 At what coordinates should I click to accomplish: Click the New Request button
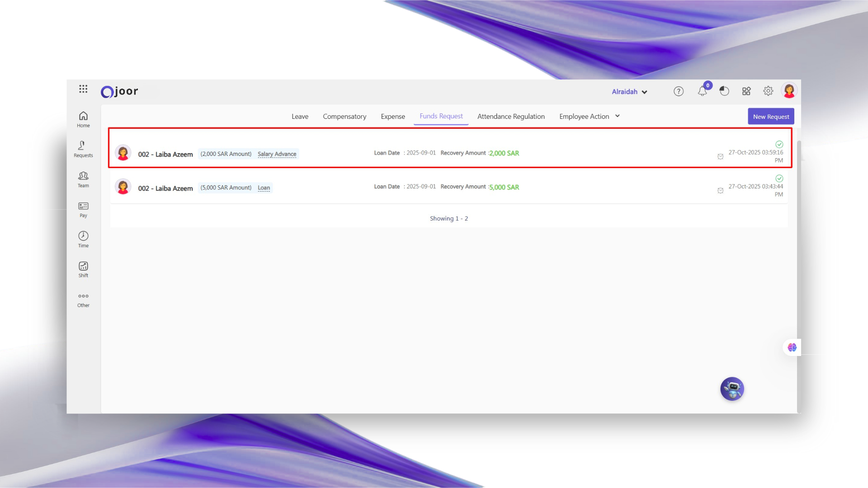771,117
